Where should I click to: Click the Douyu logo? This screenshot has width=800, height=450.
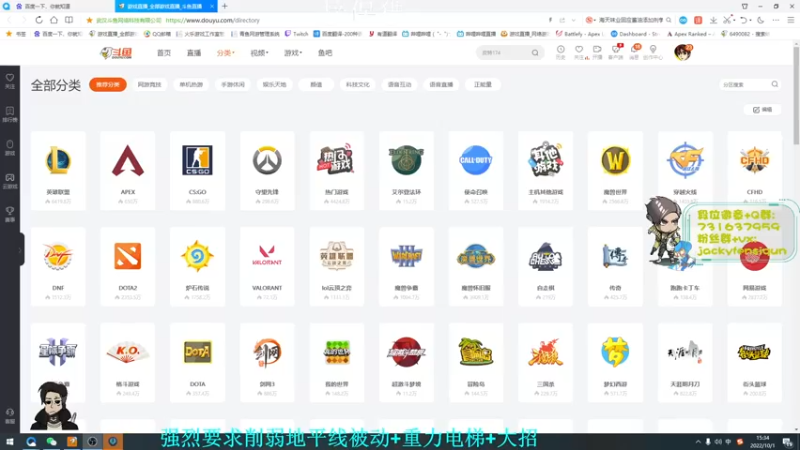tap(116, 53)
